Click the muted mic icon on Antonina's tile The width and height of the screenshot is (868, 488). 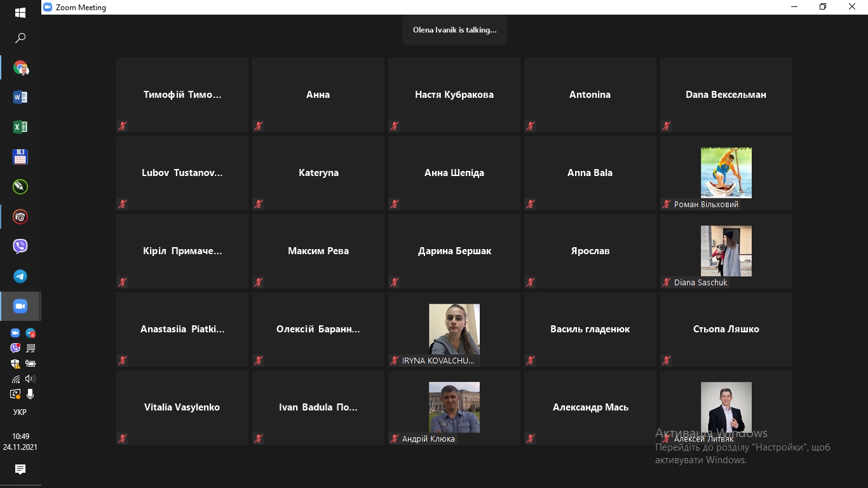[531, 126]
